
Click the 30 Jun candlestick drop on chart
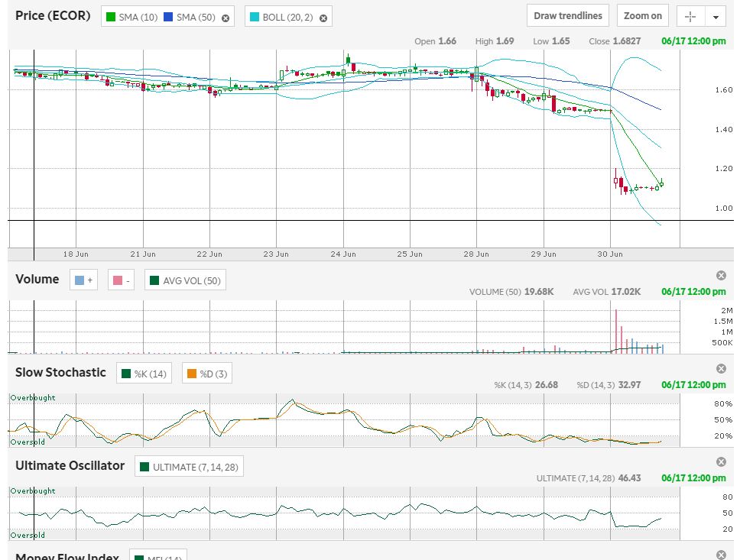pyautogui.click(x=616, y=181)
